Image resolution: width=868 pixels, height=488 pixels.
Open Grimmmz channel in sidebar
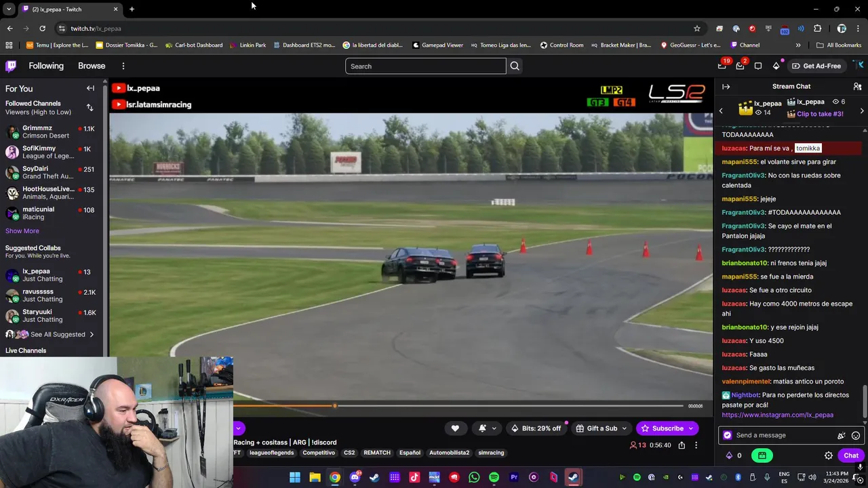(x=51, y=131)
